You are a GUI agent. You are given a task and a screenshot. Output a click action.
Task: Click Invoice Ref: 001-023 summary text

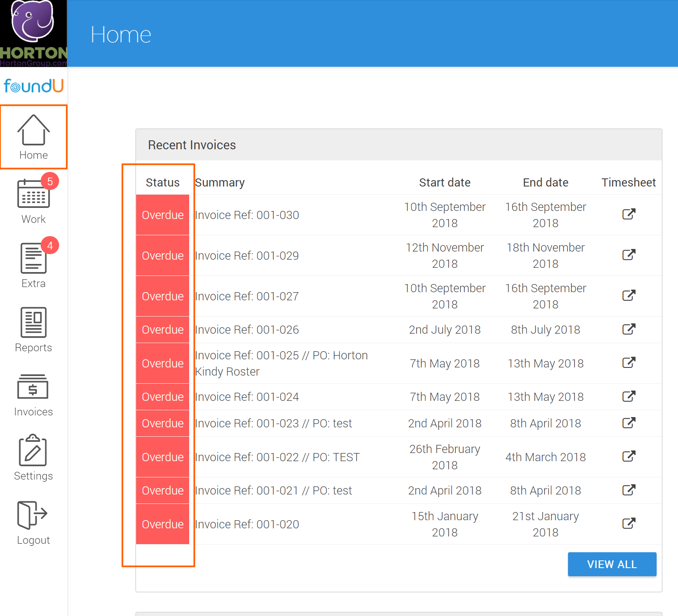[273, 423]
